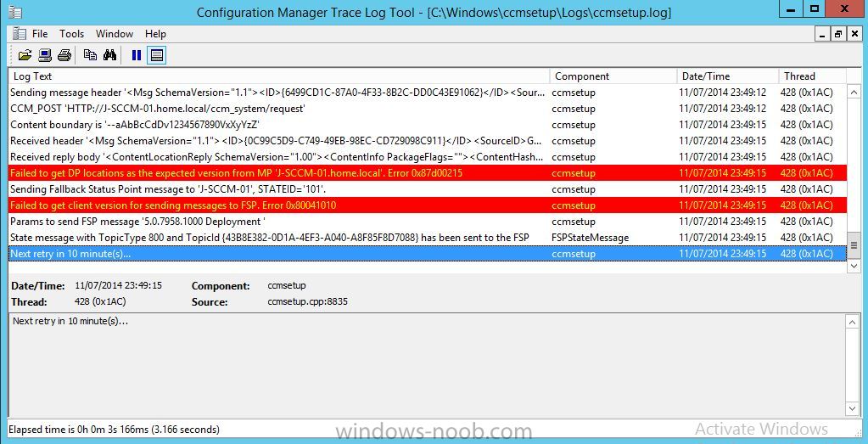Click the Date/Time column header
The image size is (868, 444).
click(728, 76)
